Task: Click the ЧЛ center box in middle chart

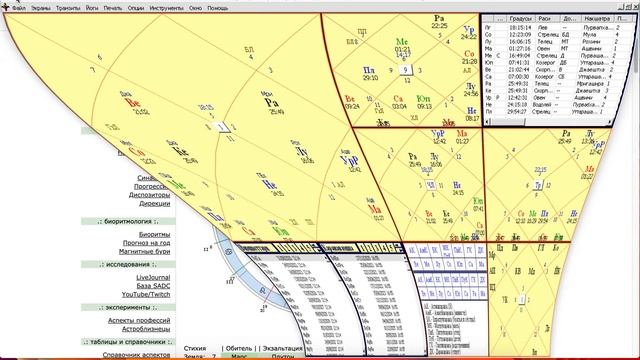Action: pos(430,185)
